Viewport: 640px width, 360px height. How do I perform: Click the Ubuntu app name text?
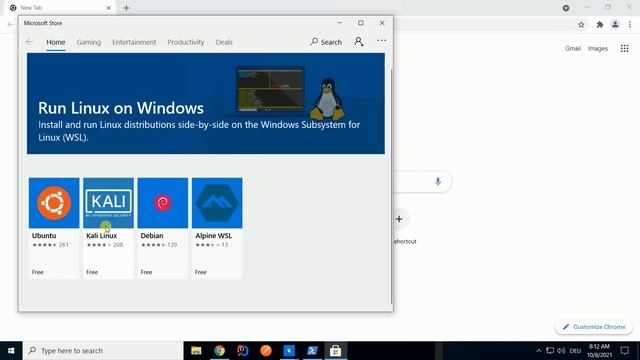coord(44,236)
